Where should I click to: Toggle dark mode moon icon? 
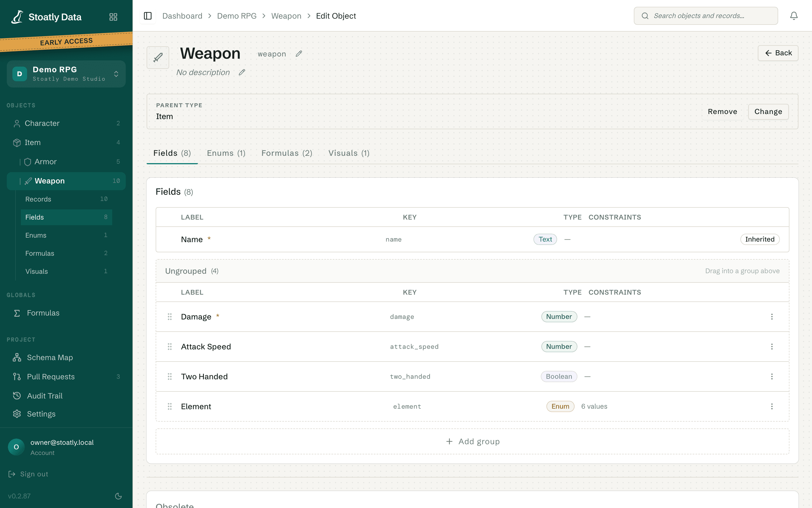tap(118, 496)
